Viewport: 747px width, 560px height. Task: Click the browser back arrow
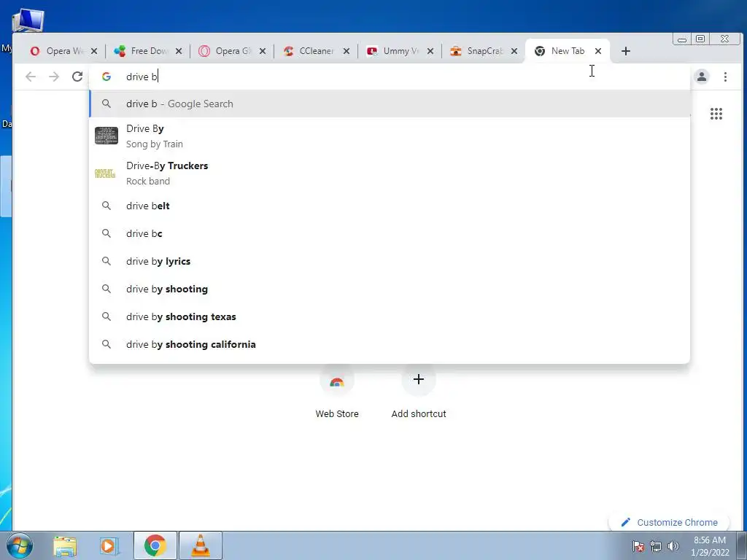[31, 77]
